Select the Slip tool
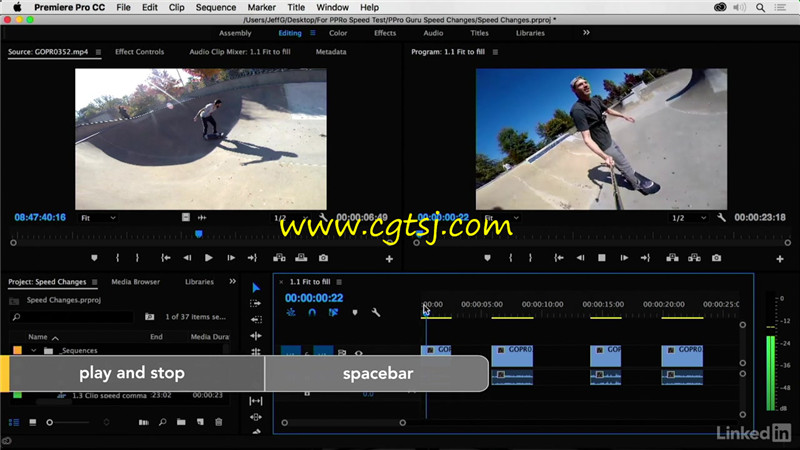 point(256,401)
